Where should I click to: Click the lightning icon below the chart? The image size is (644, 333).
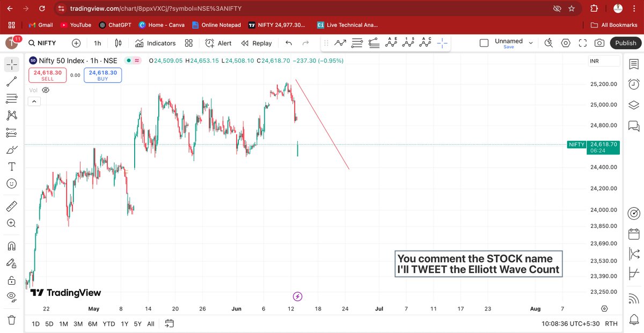(297, 296)
